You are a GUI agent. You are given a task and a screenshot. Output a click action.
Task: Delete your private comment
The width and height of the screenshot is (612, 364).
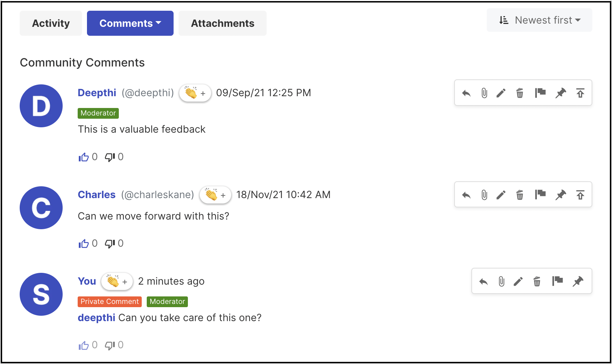[x=537, y=282]
